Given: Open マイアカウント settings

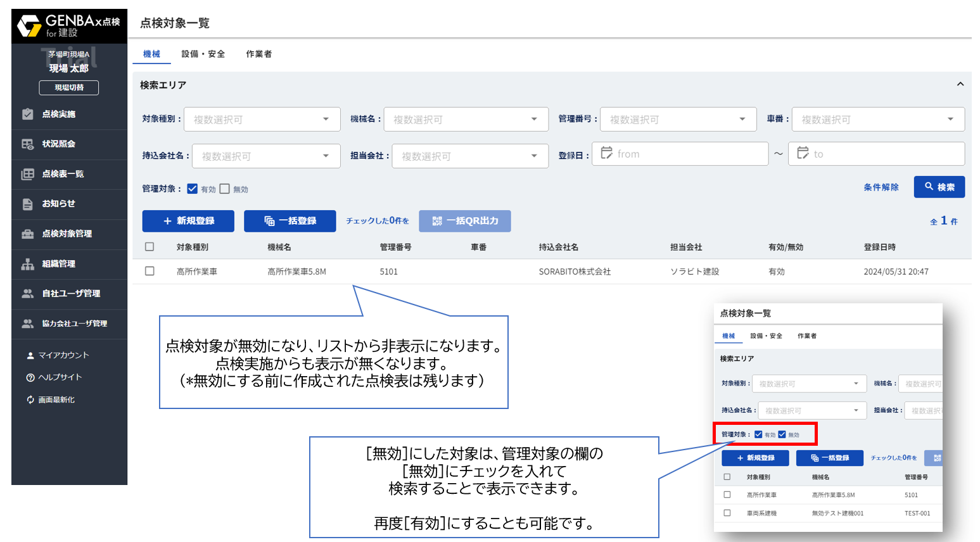Looking at the screenshot, I should tap(48, 355).
